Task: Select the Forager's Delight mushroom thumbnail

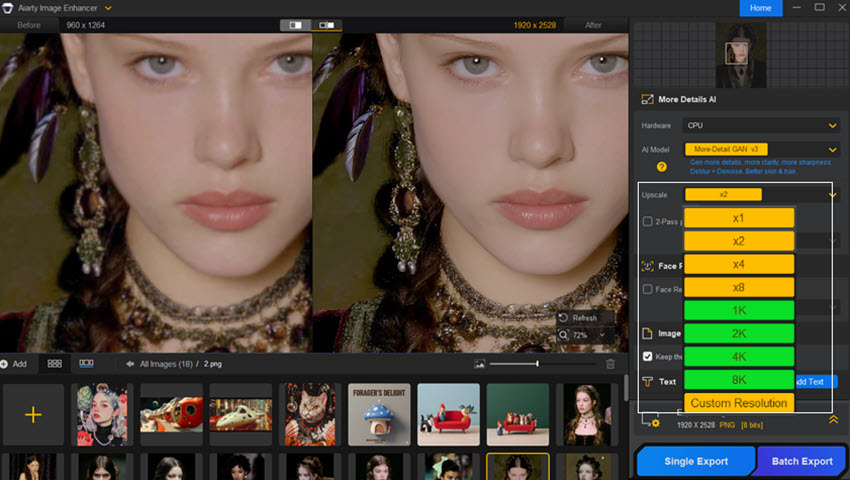Action: pyautogui.click(x=379, y=414)
